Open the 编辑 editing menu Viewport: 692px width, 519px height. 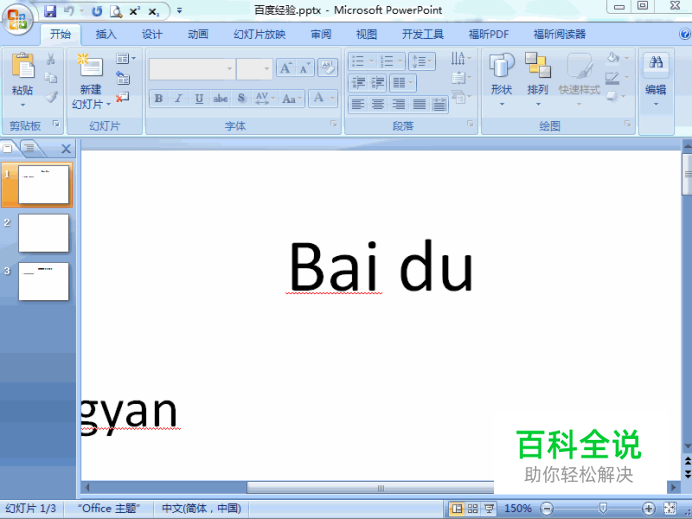[656, 80]
